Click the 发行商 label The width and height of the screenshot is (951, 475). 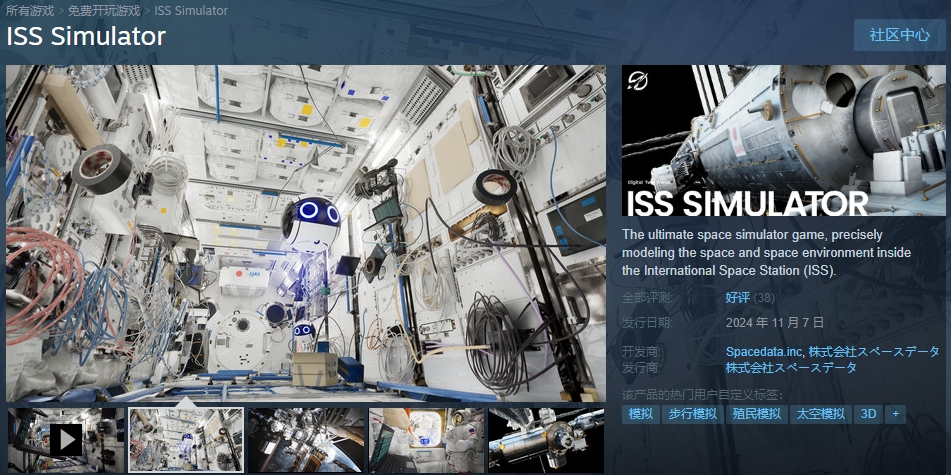pyautogui.click(x=641, y=368)
